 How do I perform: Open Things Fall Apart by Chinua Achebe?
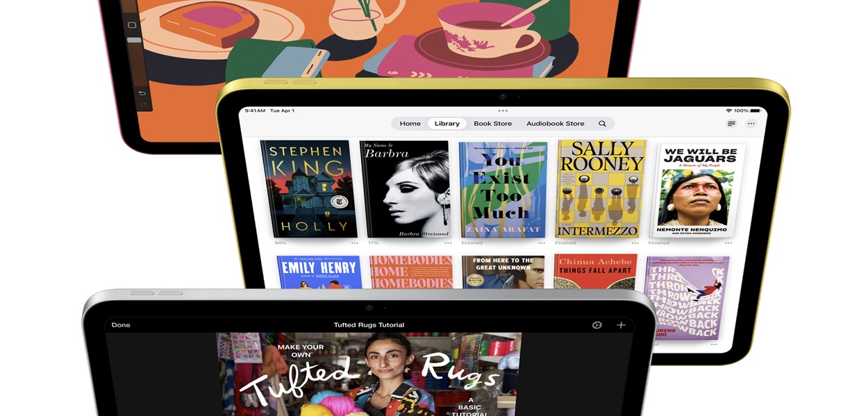tap(595, 272)
